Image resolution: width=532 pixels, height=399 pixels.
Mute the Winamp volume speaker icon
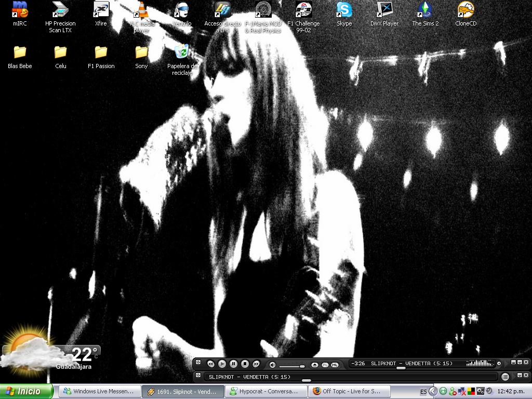272,365
